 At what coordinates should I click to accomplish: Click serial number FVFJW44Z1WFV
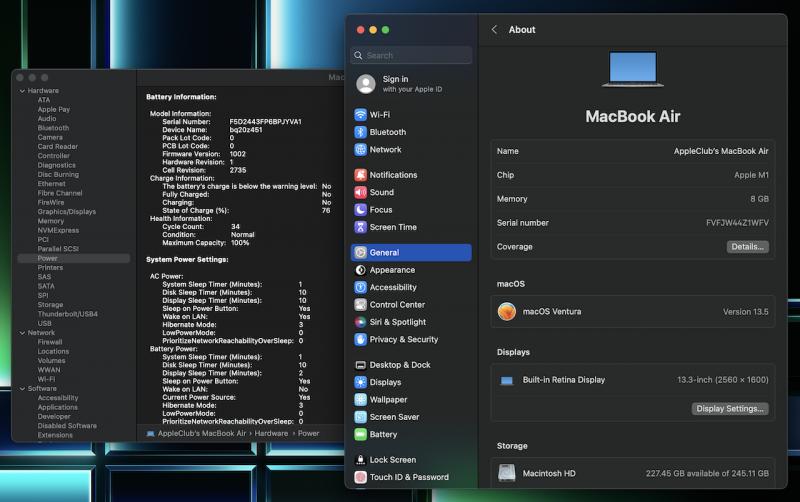pyautogui.click(x=737, y=223)
